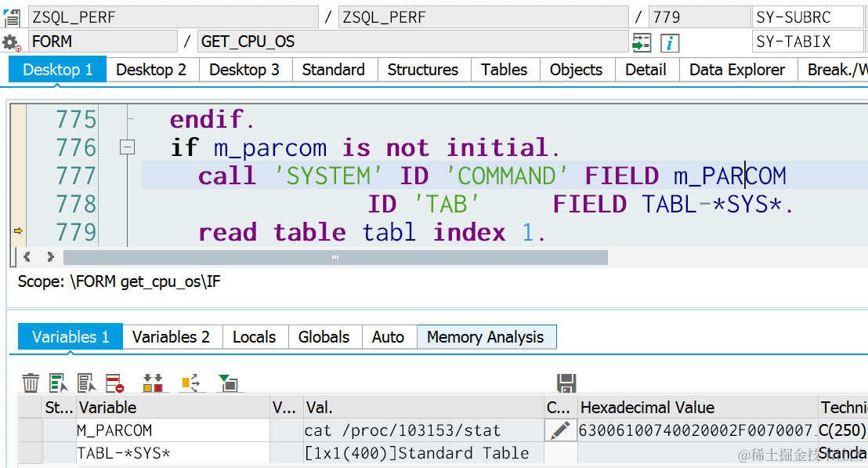Collapse the if block at line 776
868x468 pixels.
(x=128, y=147)
